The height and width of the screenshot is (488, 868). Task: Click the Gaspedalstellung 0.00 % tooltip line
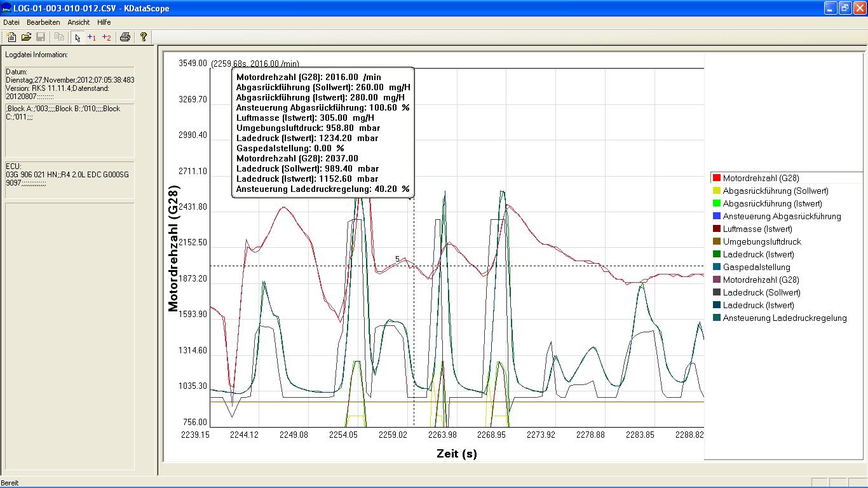click(x=290, y=148)
